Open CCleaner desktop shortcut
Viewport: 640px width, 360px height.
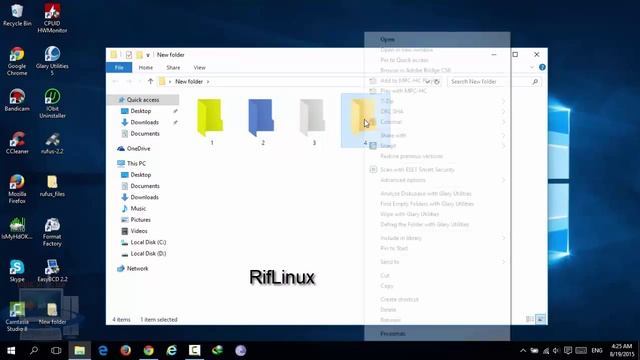click(17, 142)
